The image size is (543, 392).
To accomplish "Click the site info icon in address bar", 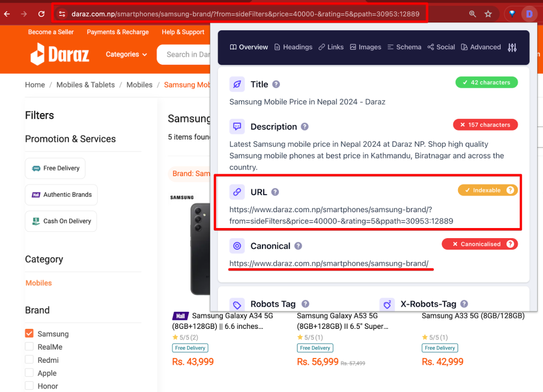I will 62,14.
